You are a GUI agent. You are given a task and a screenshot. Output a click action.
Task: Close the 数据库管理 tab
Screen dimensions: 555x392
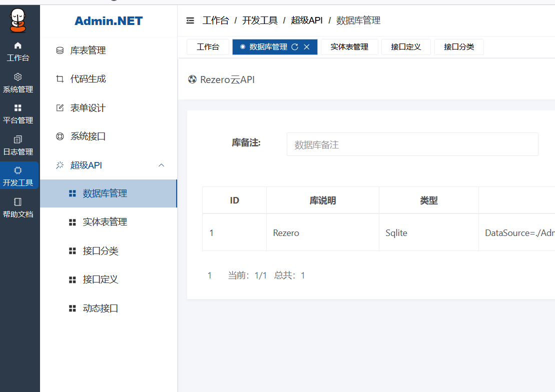307,47
